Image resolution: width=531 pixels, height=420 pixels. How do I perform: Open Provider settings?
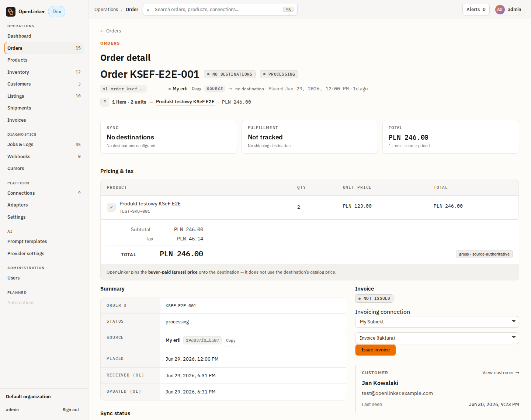(x=44, y=254)
